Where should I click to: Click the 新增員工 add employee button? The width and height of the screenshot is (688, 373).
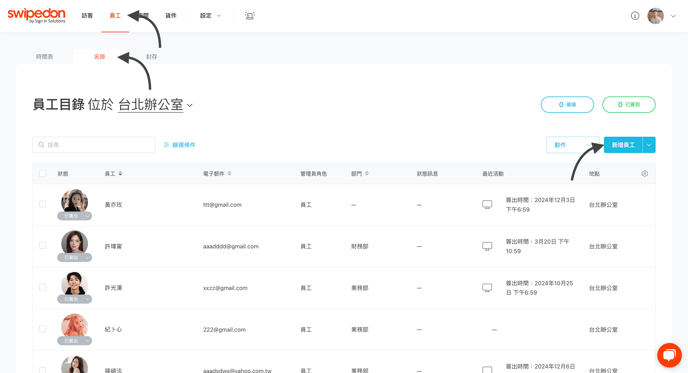623,145
